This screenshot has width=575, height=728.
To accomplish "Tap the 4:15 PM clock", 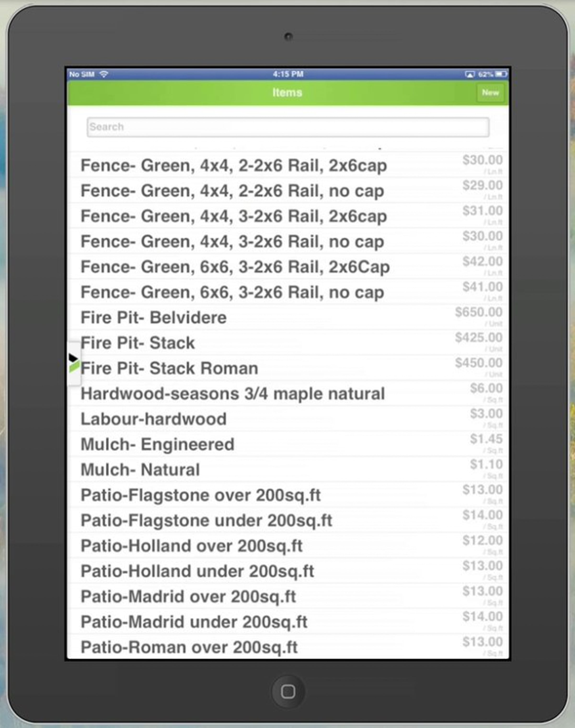I will pos(288,74).
